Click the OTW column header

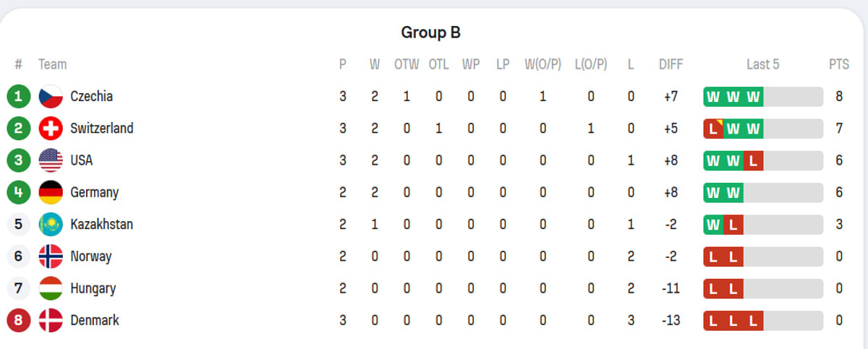pyautogui.click(x=407, y=64)
